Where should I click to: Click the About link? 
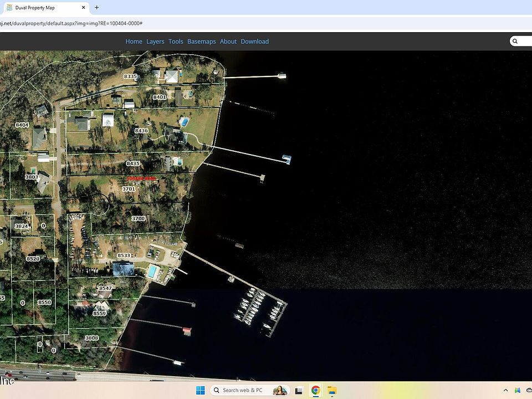228,42
